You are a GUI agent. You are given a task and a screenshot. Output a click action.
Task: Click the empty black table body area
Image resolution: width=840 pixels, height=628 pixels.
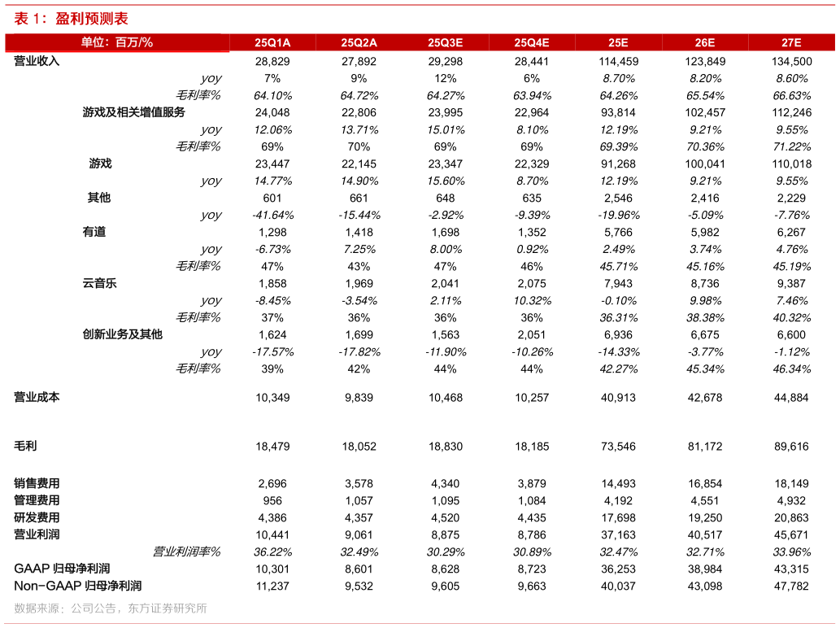[420, 325]
